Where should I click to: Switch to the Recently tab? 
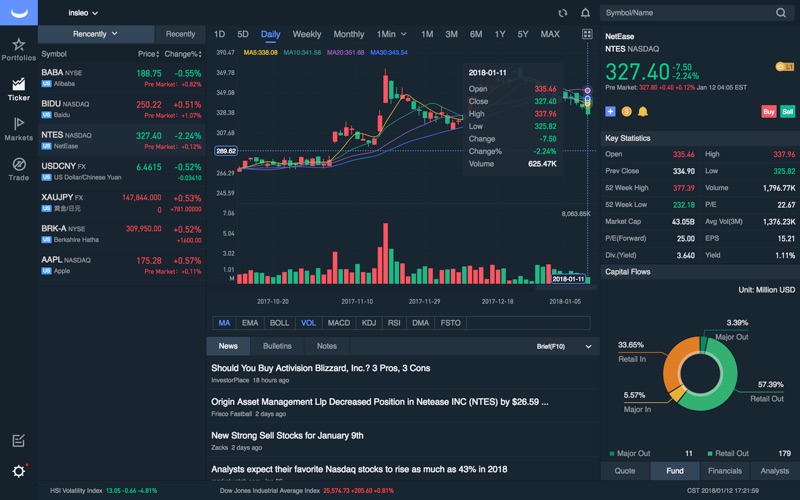point(180,34)
